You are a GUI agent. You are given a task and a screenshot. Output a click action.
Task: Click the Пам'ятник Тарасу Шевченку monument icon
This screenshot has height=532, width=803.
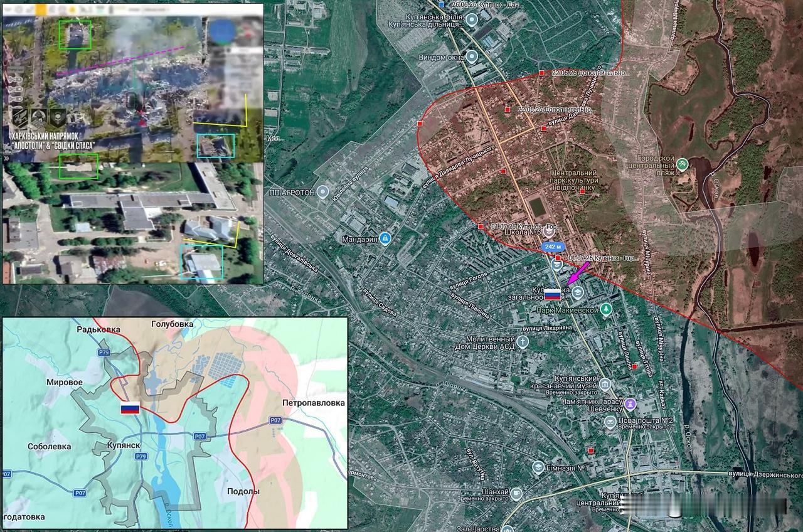pyautogui.click(x=630, y=404)
